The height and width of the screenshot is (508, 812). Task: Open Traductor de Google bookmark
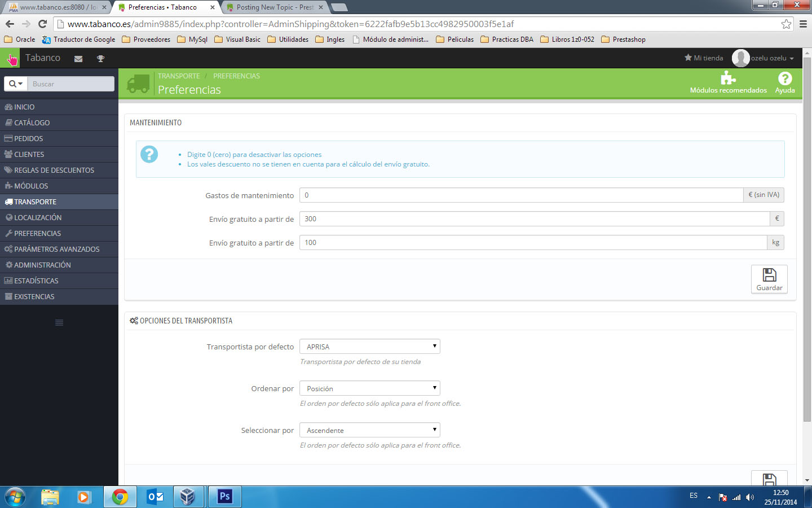[x=78, y=40]
